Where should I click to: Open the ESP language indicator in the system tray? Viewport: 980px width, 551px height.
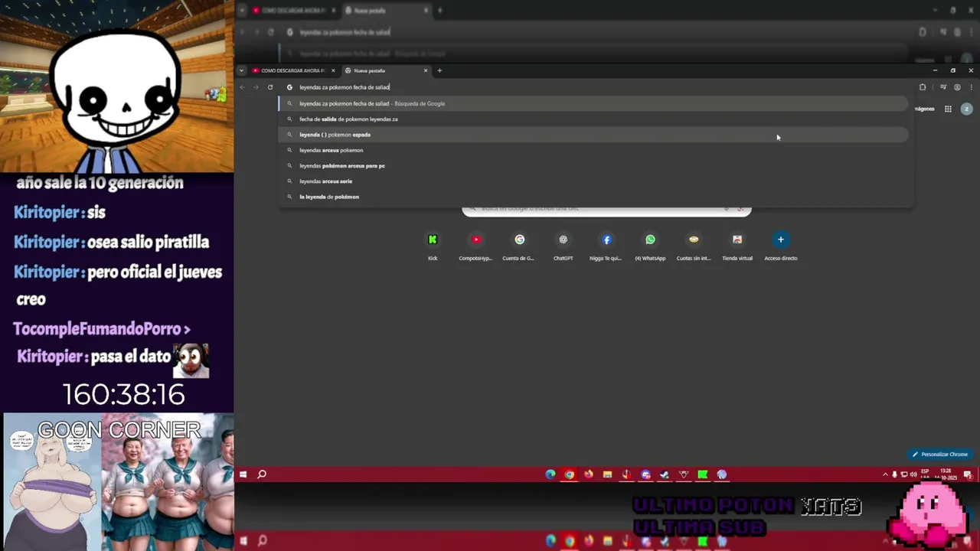925,474
